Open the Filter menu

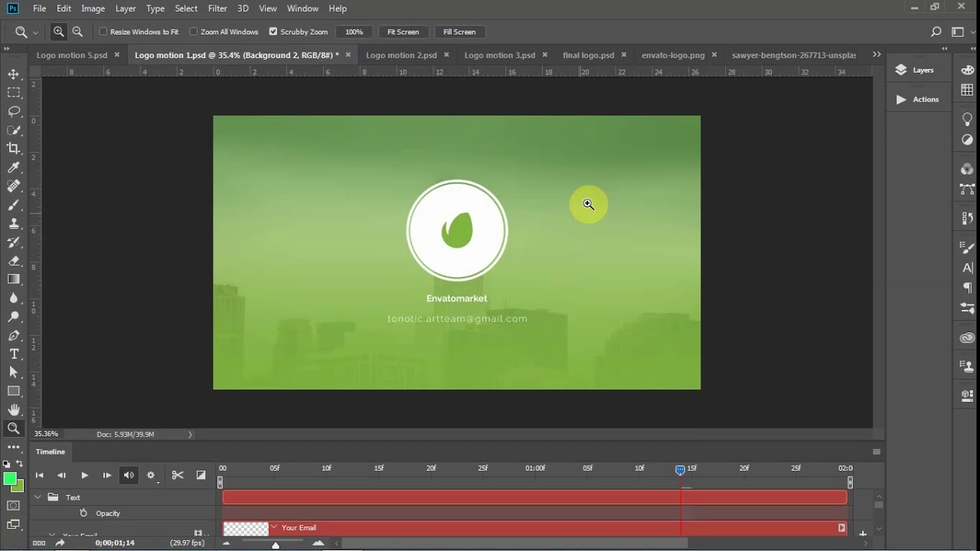click(x=217, y=8)
